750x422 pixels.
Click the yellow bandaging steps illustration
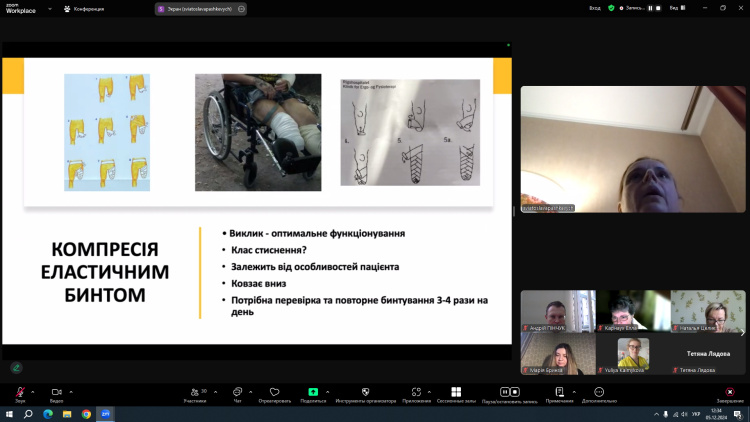click(x=107, y=132)
